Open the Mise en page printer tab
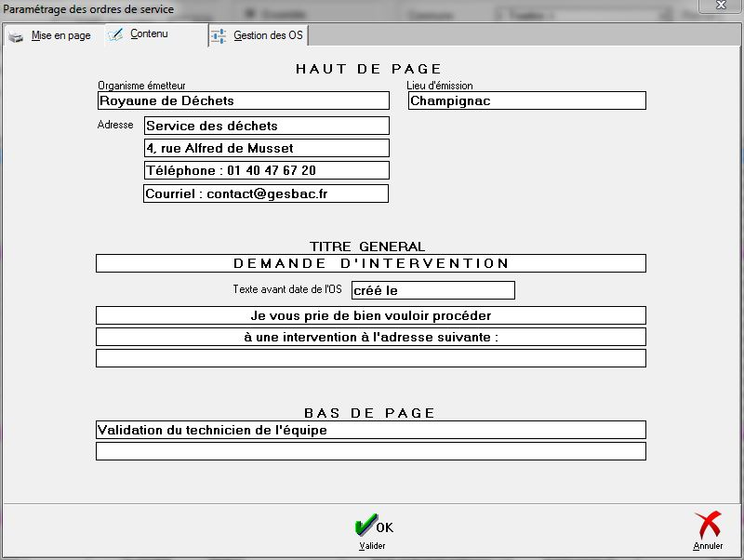This screenshot has width=744, height=560. 50,35
